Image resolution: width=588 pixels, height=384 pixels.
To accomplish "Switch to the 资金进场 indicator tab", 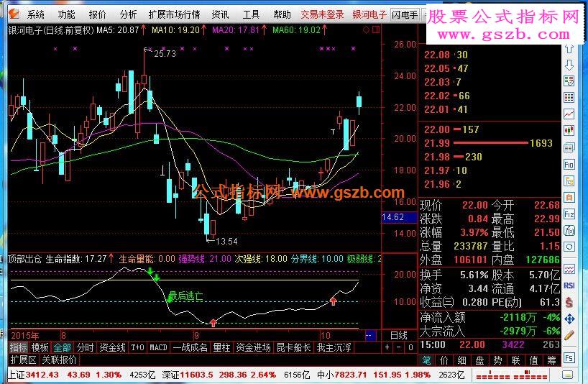I will click(254, 347).
